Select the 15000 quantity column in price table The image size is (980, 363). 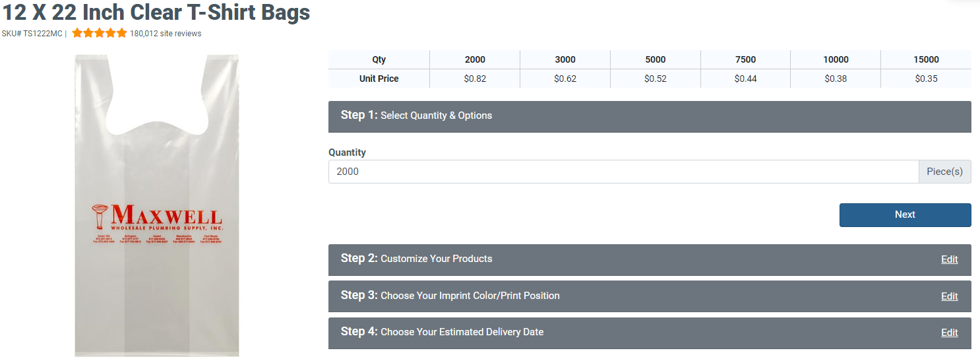tap(926, 59)
